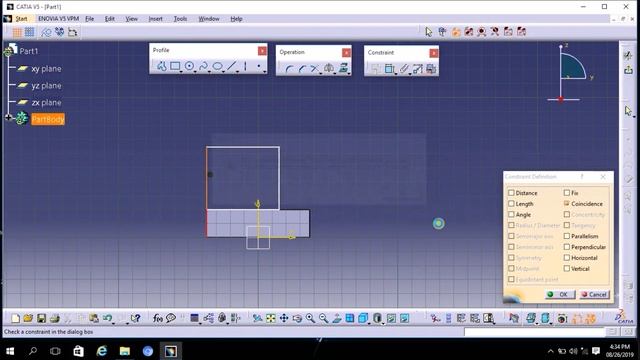
Task: Open the Start menu in CATIA
Action: click(21, 19)
